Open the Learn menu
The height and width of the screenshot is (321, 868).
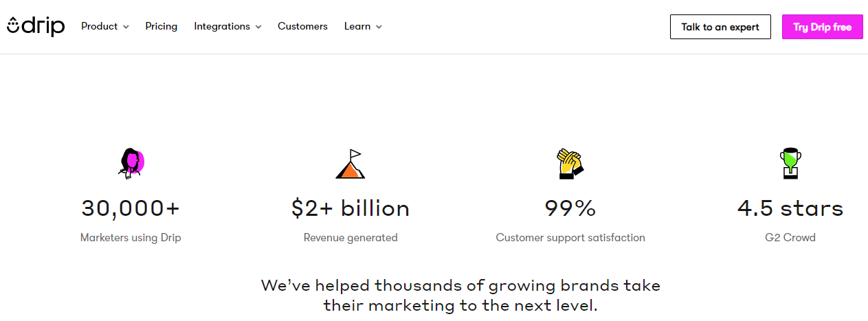click(x=364, y=26)
